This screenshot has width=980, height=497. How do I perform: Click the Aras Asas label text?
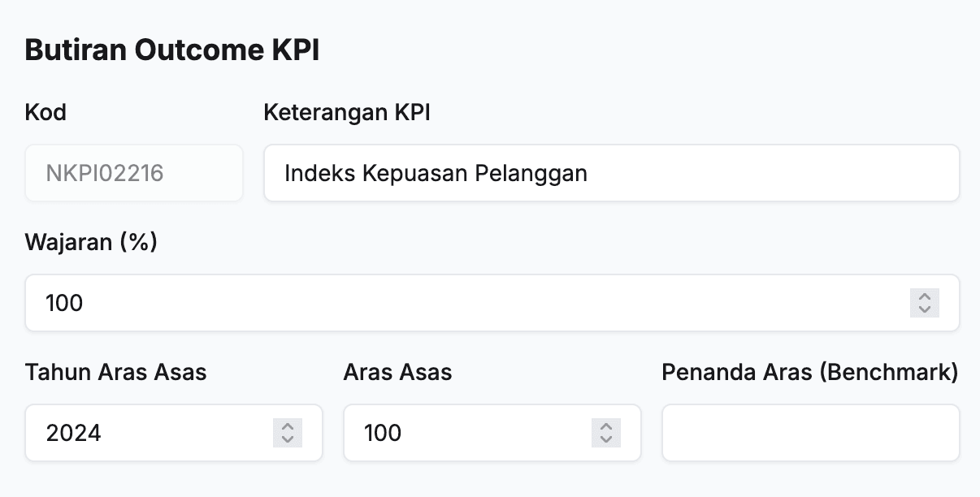pos(397,372)
